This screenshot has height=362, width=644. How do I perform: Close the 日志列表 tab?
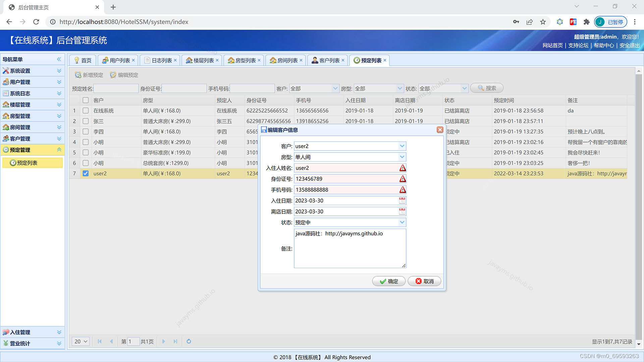pos(175,60)
